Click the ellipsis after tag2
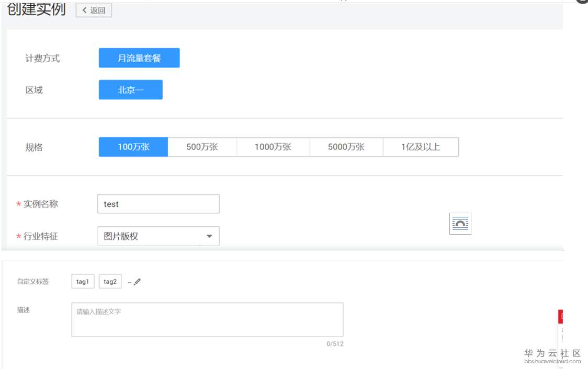588x369 pixels. tap(129, 283)
